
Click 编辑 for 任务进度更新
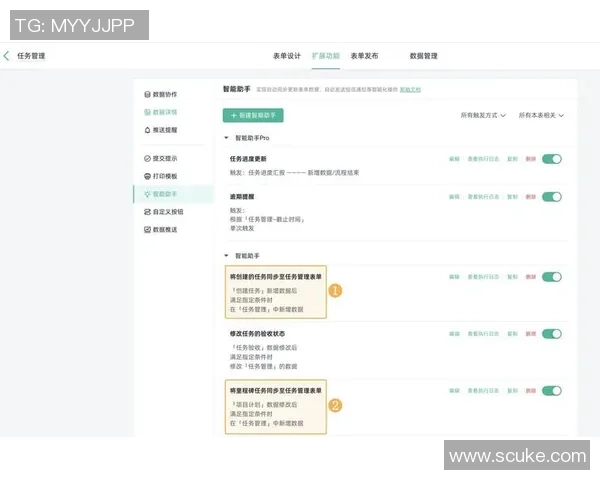(x=454, y=159)
